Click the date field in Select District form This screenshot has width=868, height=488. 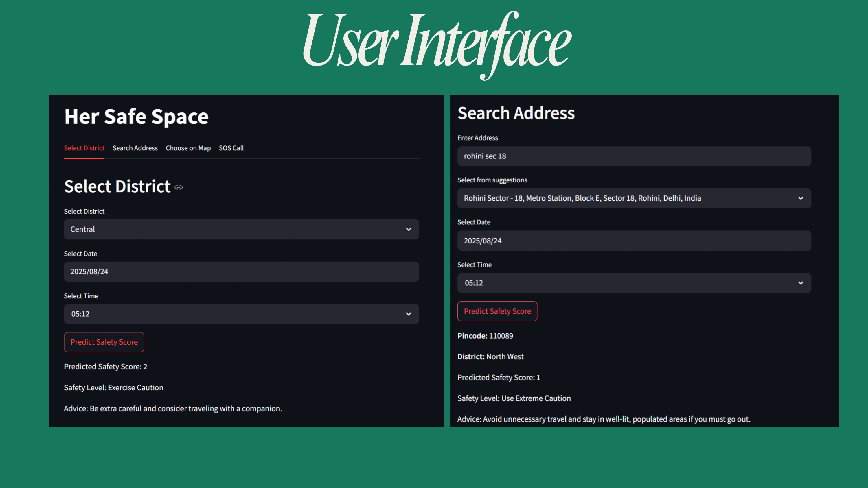coord(241,272)
